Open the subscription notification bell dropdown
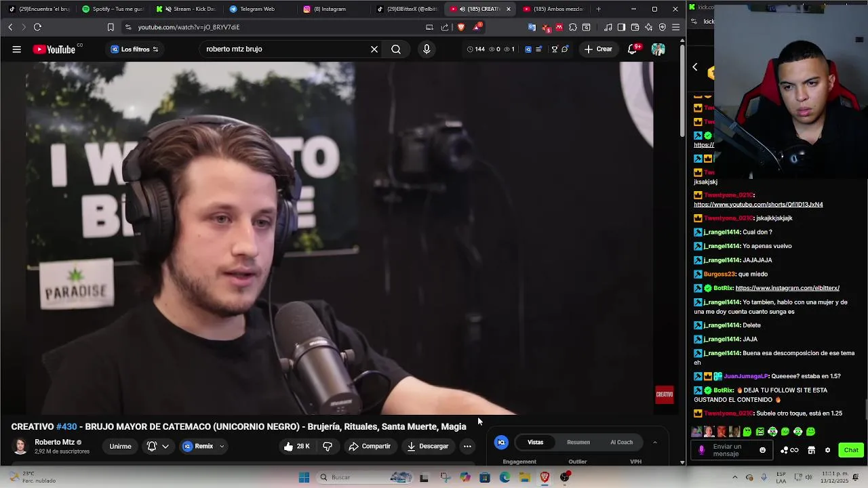The image size is (868, 488). click(157, 446)
